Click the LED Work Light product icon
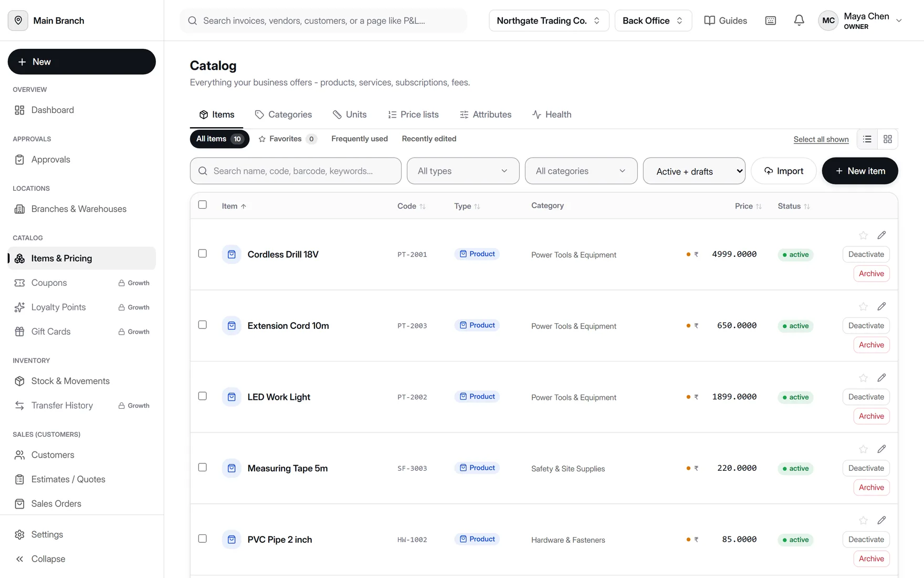The height and width of the screenshot is (578, 924). tap(232, 397)
